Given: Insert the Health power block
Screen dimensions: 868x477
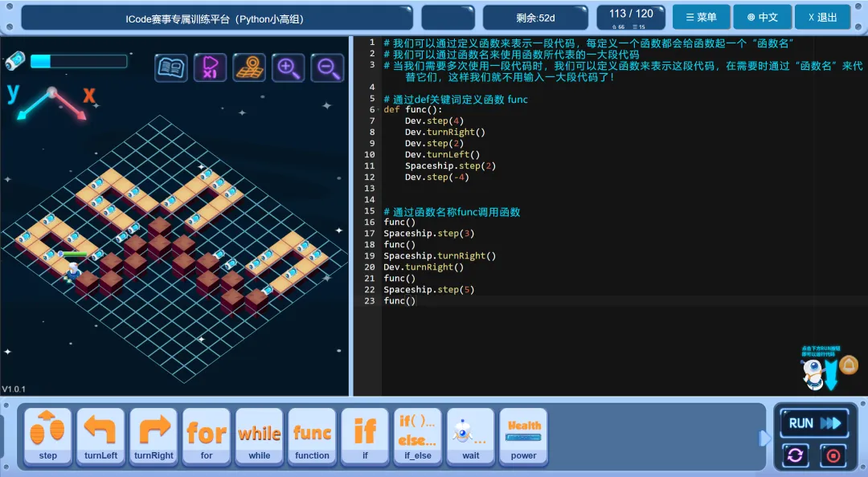Looking at the screenshot, I should click(524, 436).
